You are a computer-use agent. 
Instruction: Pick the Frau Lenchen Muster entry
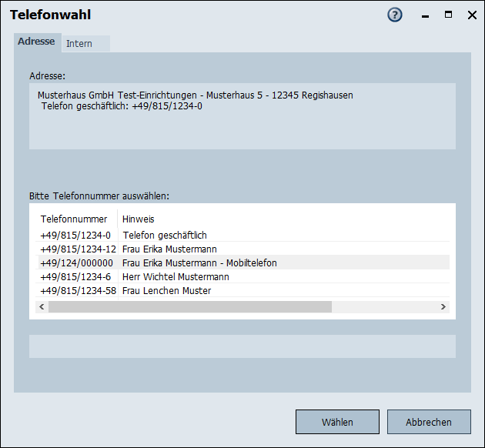(166, 291)
